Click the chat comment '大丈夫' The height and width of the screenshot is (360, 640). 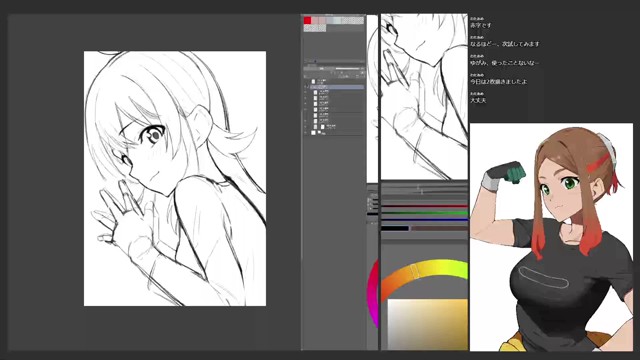click(x=478, y=100)
